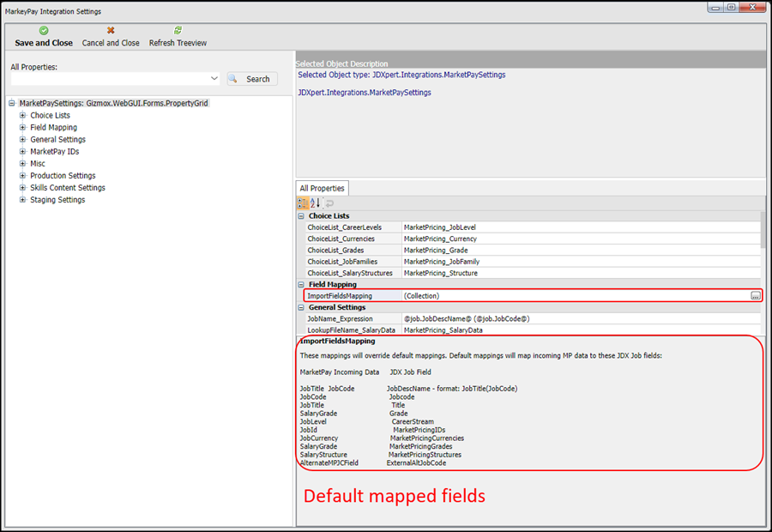
Task: Sort properties alphabetically with A-Z icon
Action: (315, 203)
